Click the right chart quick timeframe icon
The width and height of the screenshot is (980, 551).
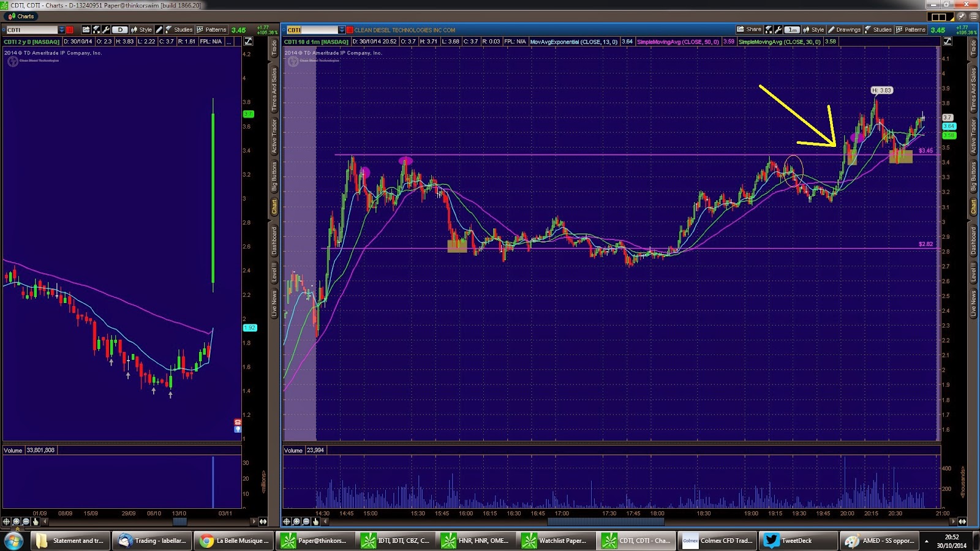(768, 29)
